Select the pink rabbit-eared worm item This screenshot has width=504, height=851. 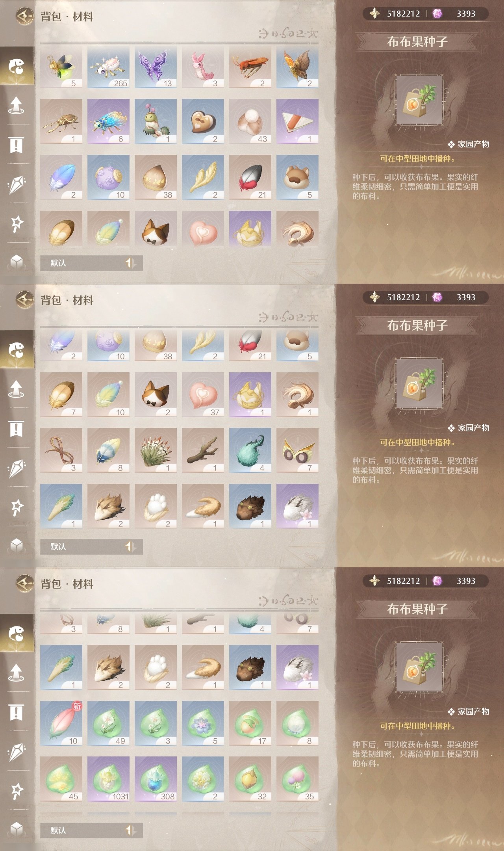pyautogui.click(x=203, y=67)
